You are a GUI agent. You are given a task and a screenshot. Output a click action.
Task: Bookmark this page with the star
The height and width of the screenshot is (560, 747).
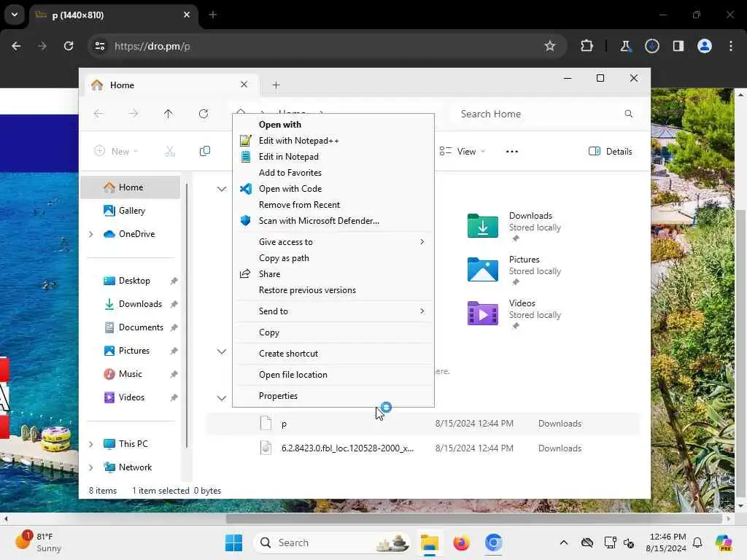(550, 46)
